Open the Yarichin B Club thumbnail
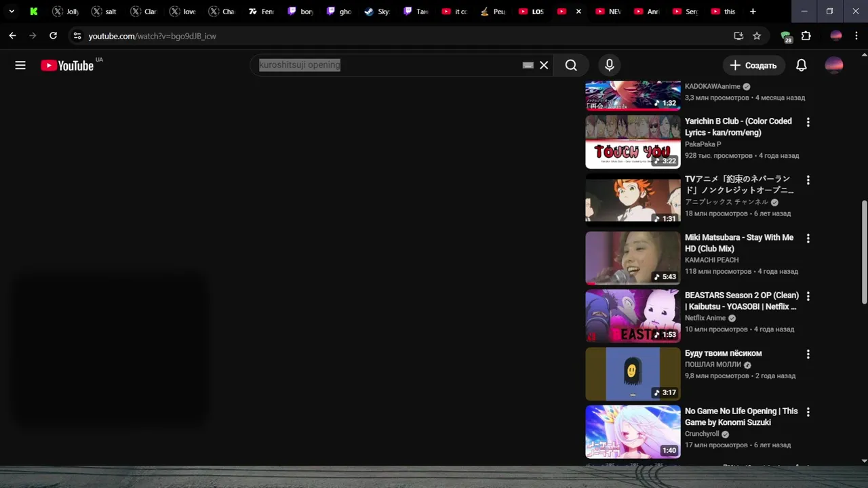The height and width of the screenshot is (488, 868). pyautogui.click(x=633, y=142)
